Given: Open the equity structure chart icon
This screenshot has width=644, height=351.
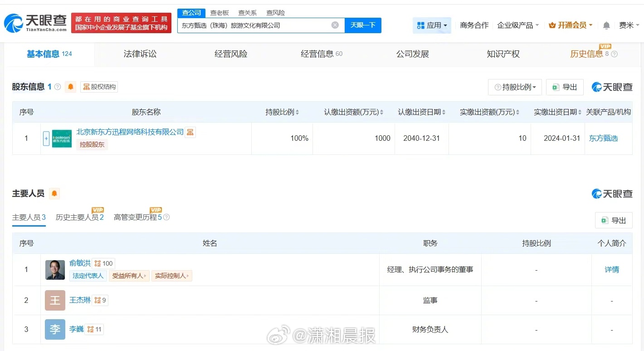Looking at the screenshot, I should pyautogui.click(x=86, y=87).
